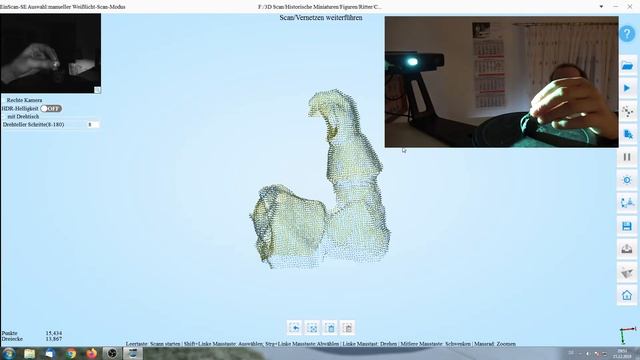The image size is (640, 360).
Task: Open brightness settings sun icon
Action: pos(627,180)
